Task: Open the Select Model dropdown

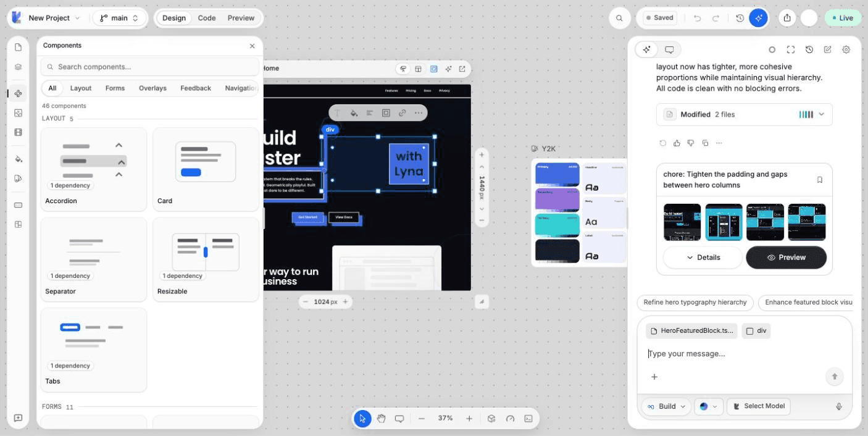Action: point(759,406)
